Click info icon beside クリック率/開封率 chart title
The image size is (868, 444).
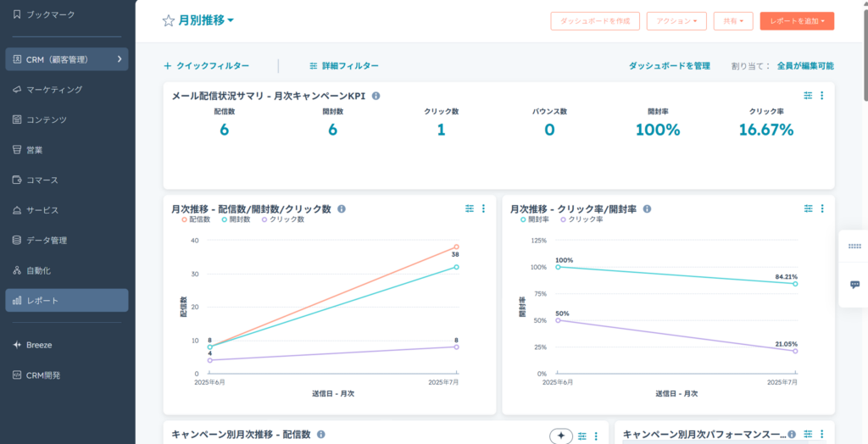click(x=647, y=208)
